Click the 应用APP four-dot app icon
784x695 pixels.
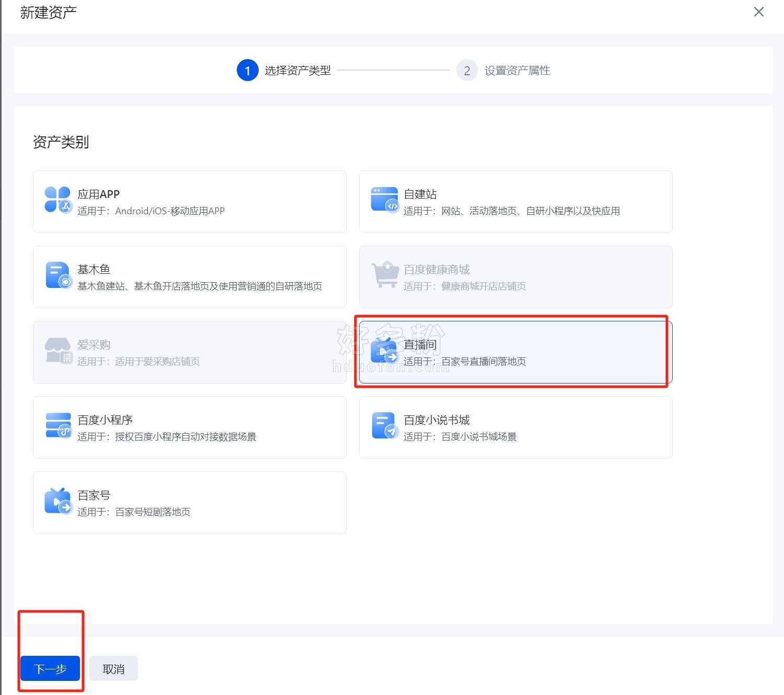pyautogui.click(x=58, y=200)
